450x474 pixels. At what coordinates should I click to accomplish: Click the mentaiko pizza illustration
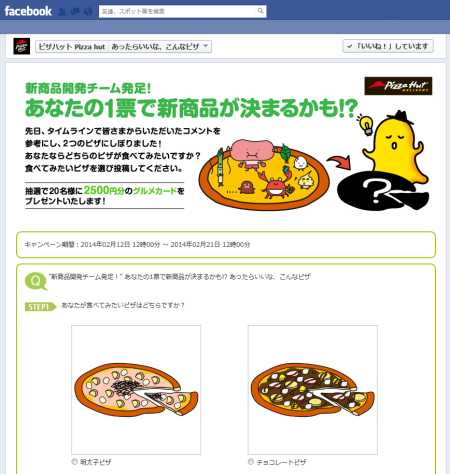[136, 389]
